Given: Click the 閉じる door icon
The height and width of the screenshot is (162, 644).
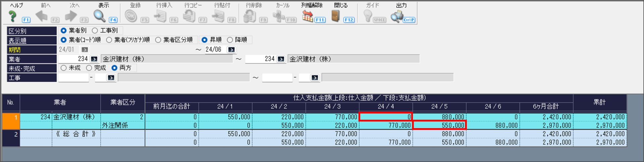Looking at the screenshot, I should [x=335, y=16].
